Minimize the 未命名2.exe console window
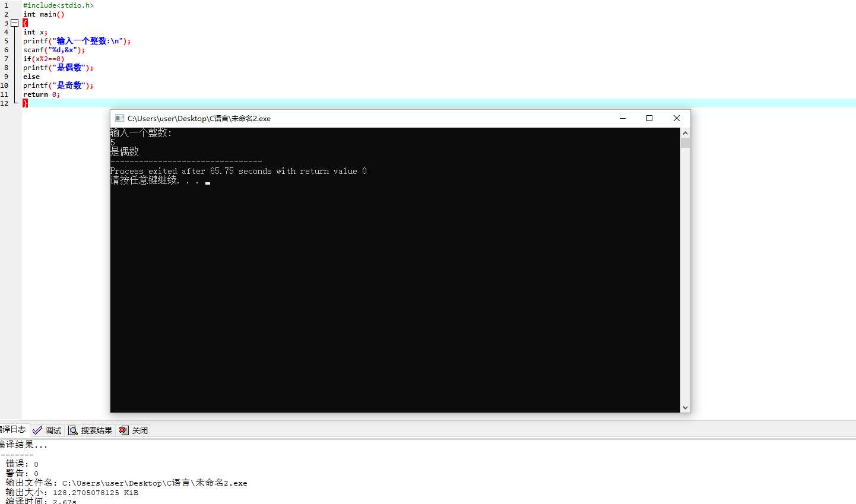 coord(623,118)
